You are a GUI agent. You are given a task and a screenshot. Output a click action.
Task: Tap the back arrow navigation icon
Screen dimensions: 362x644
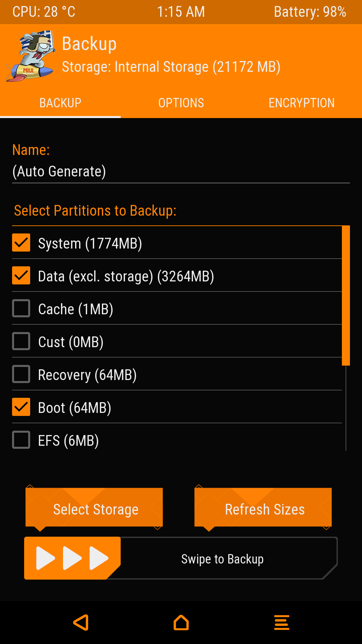click(81, 623)
